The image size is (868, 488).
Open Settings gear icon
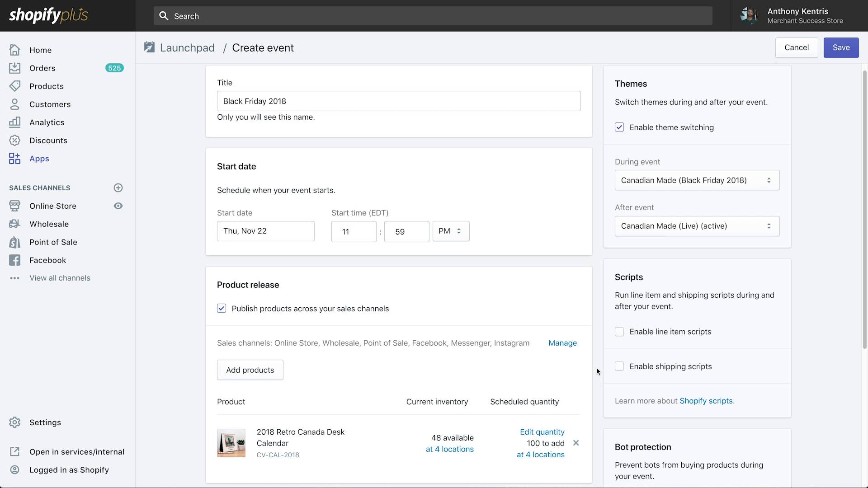point(14,422)
